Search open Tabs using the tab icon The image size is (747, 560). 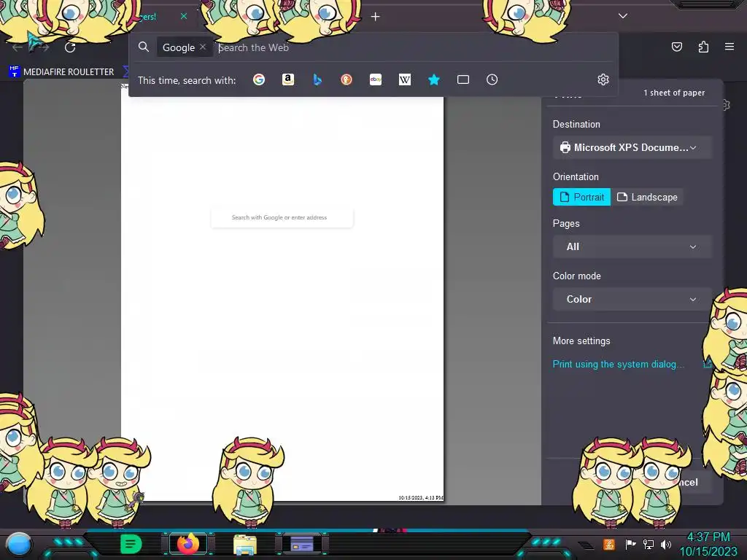click(463, 79)
